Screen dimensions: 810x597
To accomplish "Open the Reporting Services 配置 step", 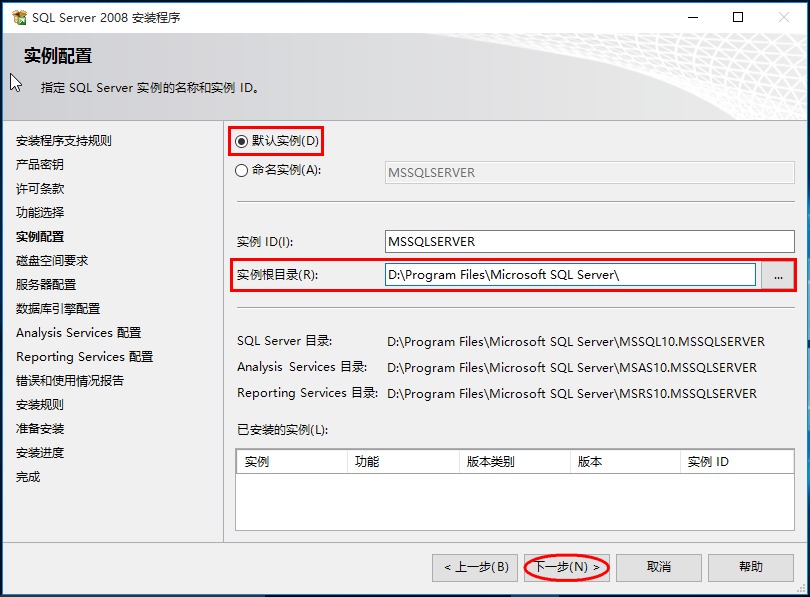I will (x=85, y=356).
